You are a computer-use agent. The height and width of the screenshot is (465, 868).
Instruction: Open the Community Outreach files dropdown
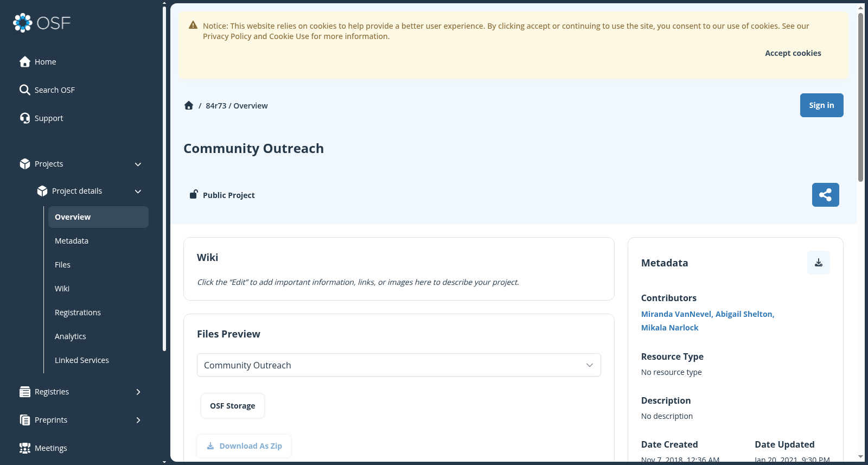click(x=399, y=365)
